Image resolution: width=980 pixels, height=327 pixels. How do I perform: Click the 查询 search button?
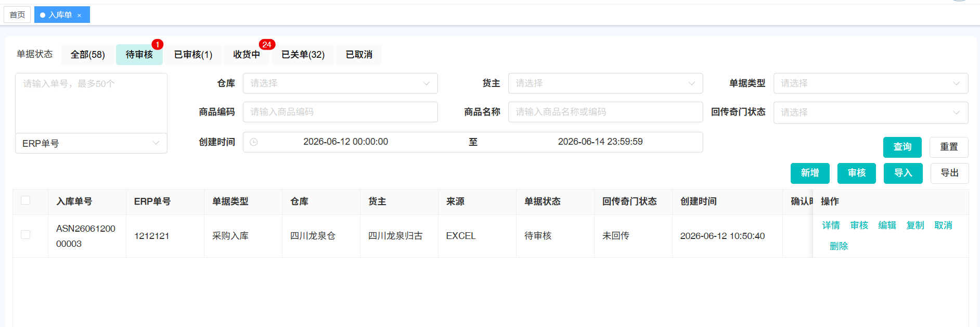(902, 147)
